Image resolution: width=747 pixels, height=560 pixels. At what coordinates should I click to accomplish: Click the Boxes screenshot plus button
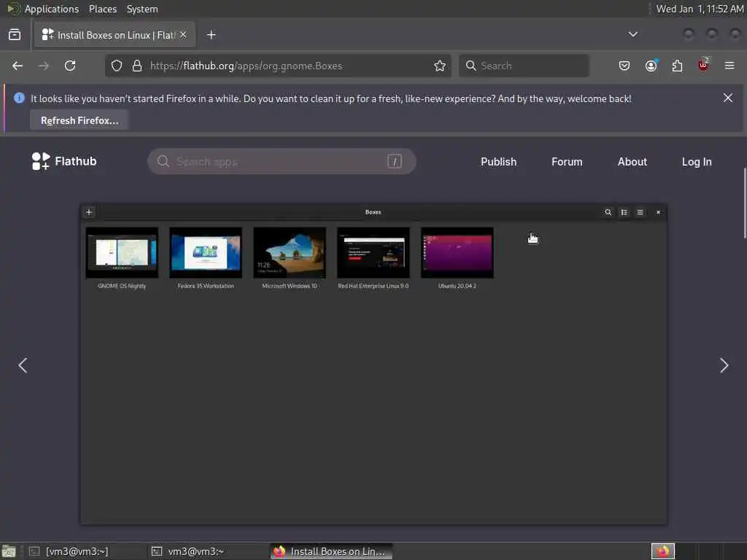coord(88,212)
